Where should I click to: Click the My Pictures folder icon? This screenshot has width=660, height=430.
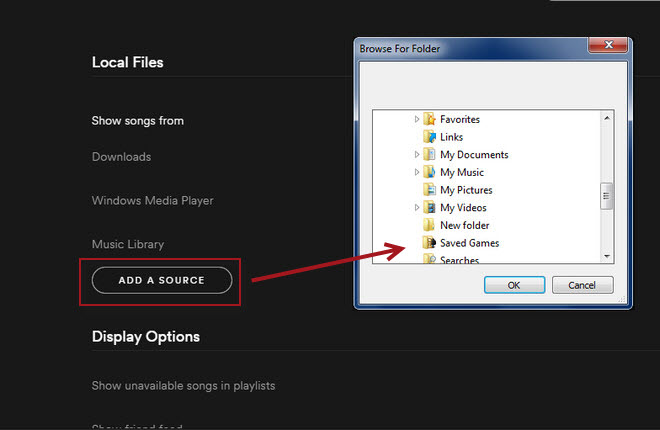430,190
